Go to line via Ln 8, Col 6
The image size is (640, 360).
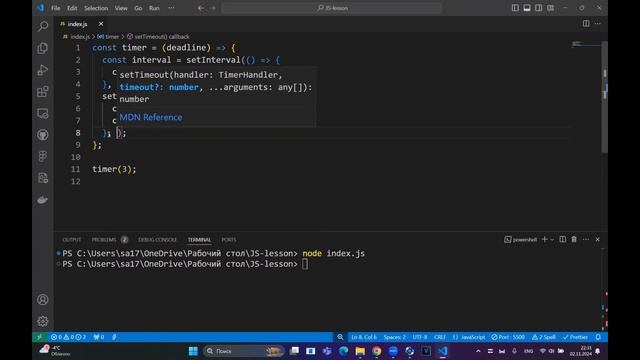pos(364,337)
